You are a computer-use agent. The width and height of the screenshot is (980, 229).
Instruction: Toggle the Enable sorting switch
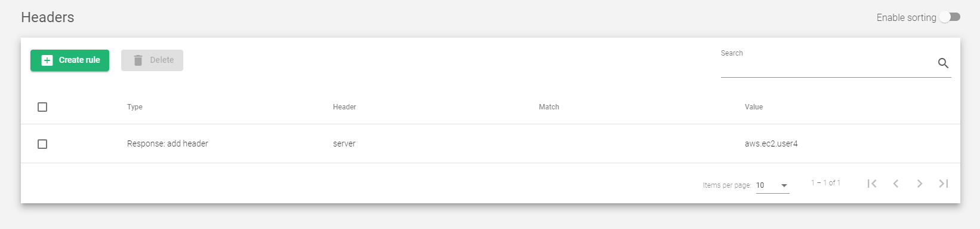coord(950,17)
